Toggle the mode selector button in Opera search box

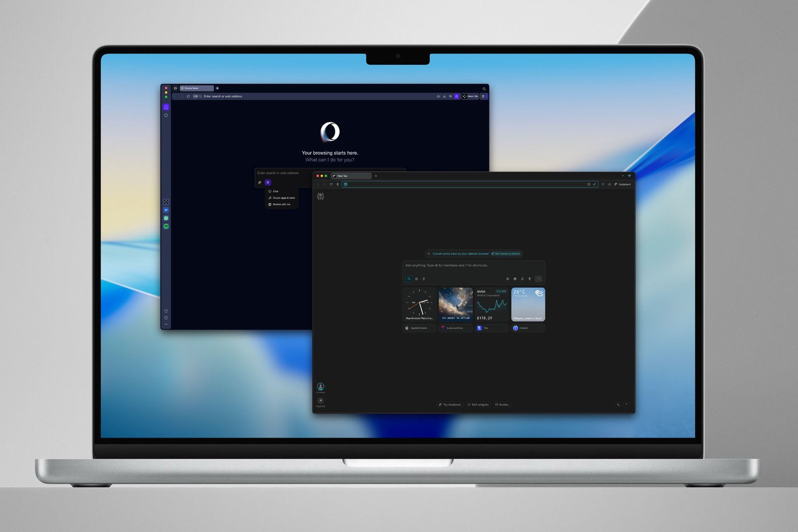pos(268,183)
